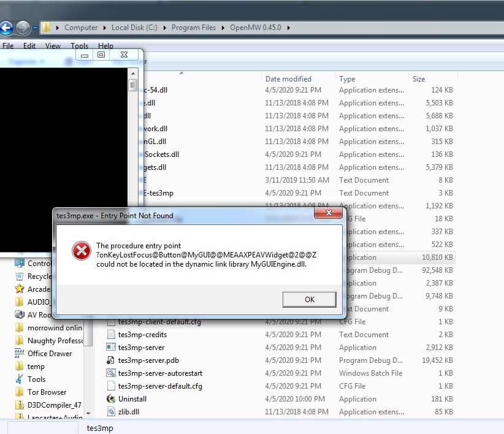Open the Edit menu
Viewport: 504px width, 434px height.
coord(29,45)
